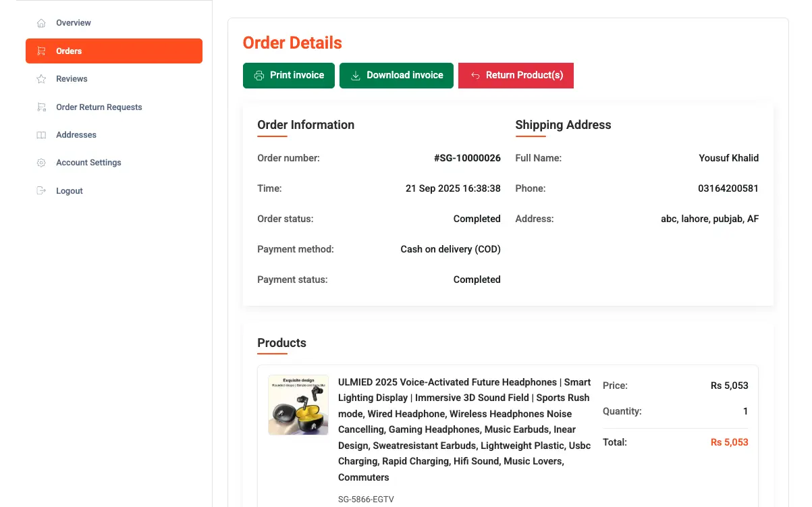Viewport: 812px width, 507px height.
Task: Open the Overview menu item
Action: coord(74,23)
